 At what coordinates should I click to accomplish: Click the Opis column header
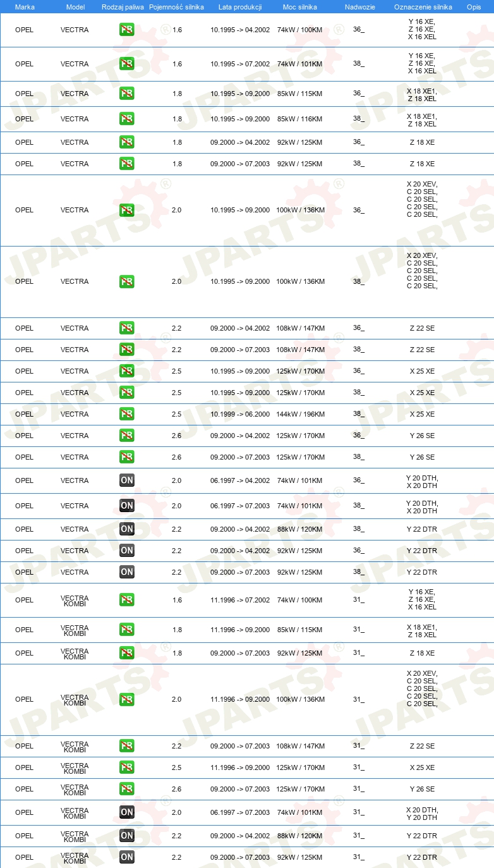474,7
